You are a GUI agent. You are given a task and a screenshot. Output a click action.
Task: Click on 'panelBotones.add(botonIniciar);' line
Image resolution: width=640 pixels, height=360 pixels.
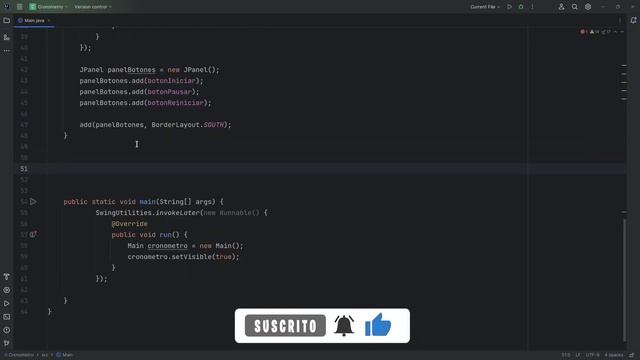pos(141,81)
